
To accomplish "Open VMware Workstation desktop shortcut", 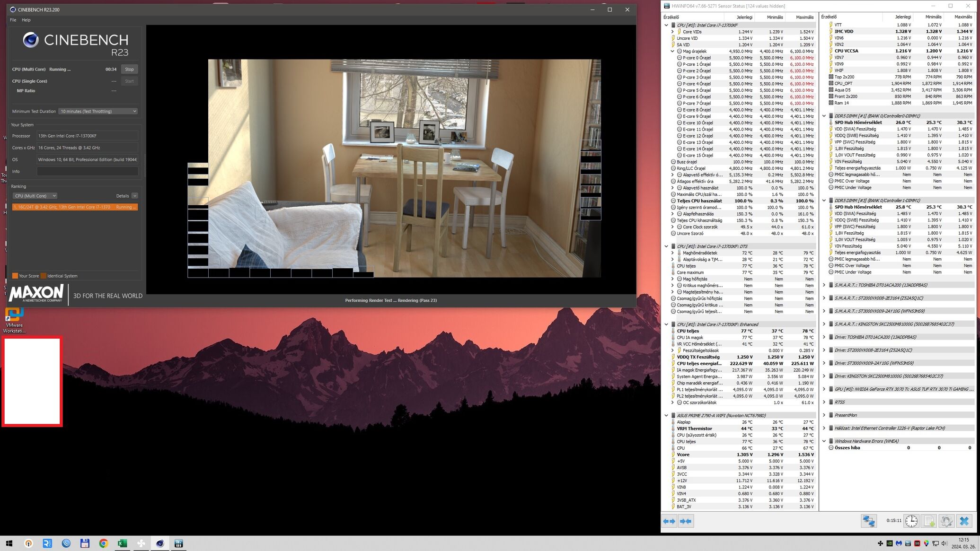I will pos(14,320).
